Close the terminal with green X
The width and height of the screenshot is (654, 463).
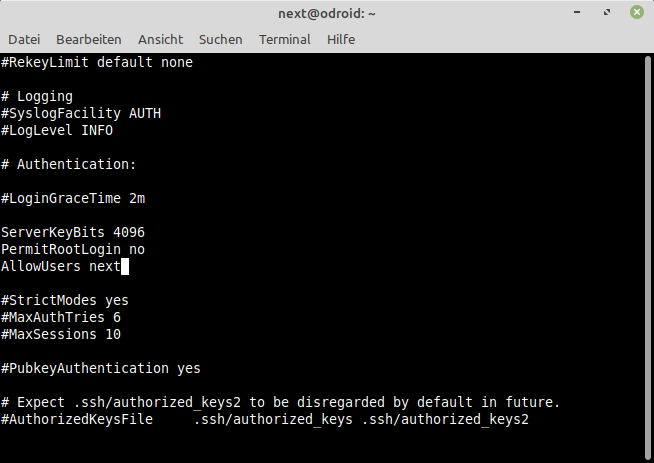click(x=637, y=12)
